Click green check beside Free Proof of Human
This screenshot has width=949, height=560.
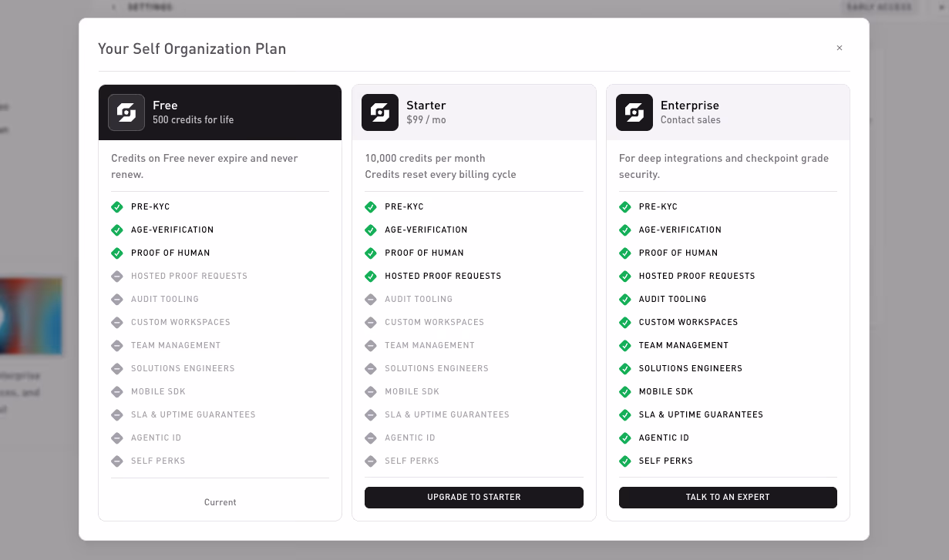click(117, 253)
